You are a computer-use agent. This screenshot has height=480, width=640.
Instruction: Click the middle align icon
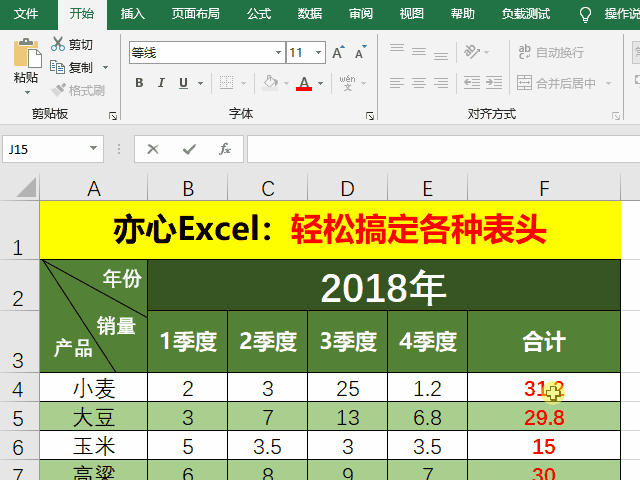point(419,51)
